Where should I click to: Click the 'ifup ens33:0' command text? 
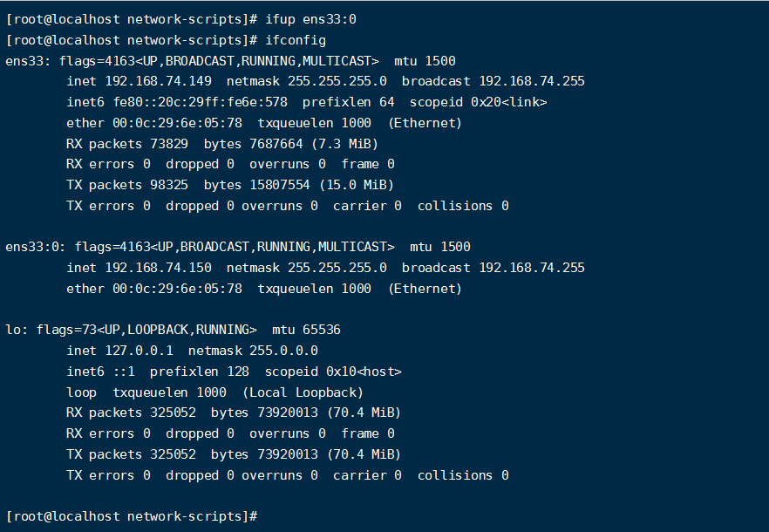311,20
